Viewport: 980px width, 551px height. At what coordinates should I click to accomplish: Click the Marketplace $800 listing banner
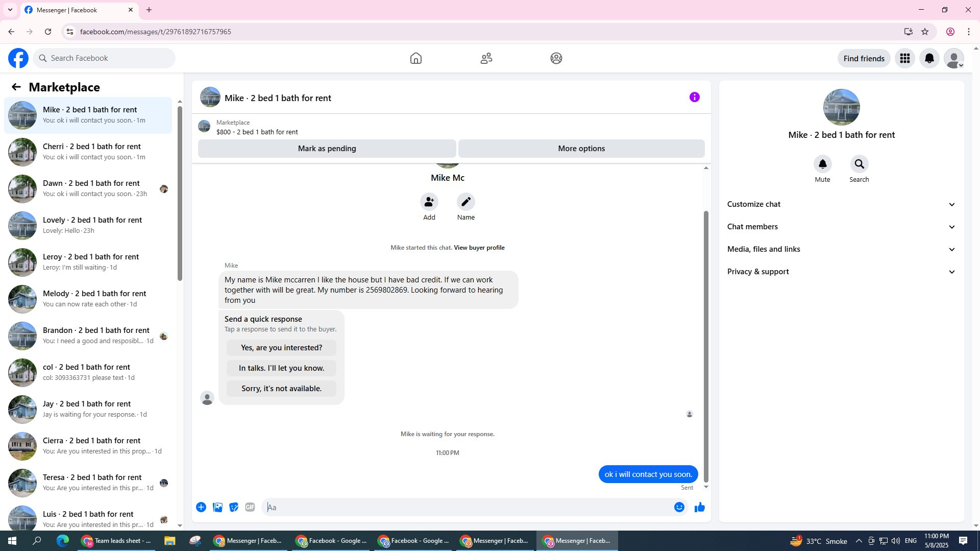pyautogui.click(x=451, y=127)
